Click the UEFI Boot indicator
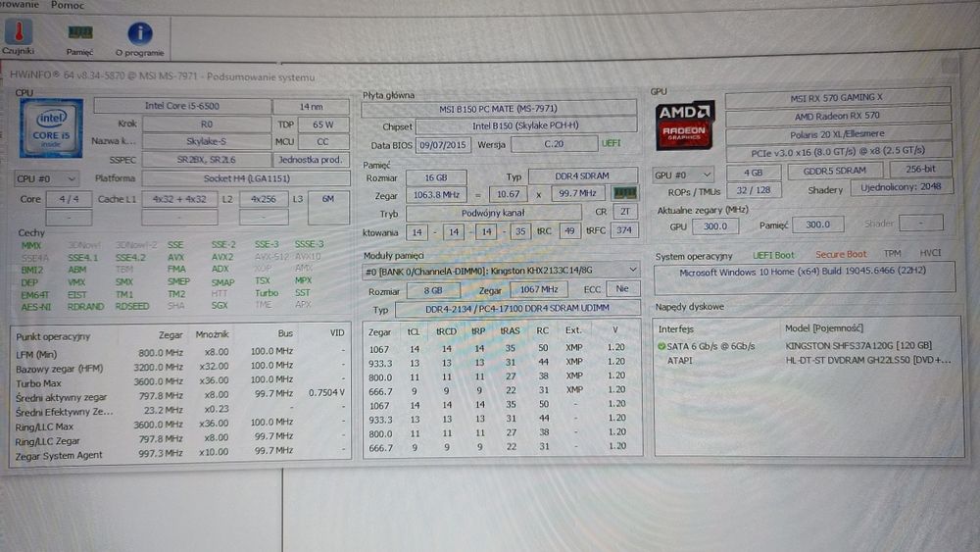 tap(773, 255)
